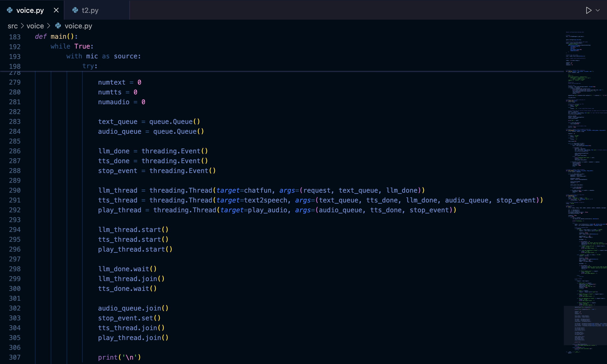Click 'tts_done.wait()' call
This screenshot has width=607, height=364.
(x=127, y=289)
